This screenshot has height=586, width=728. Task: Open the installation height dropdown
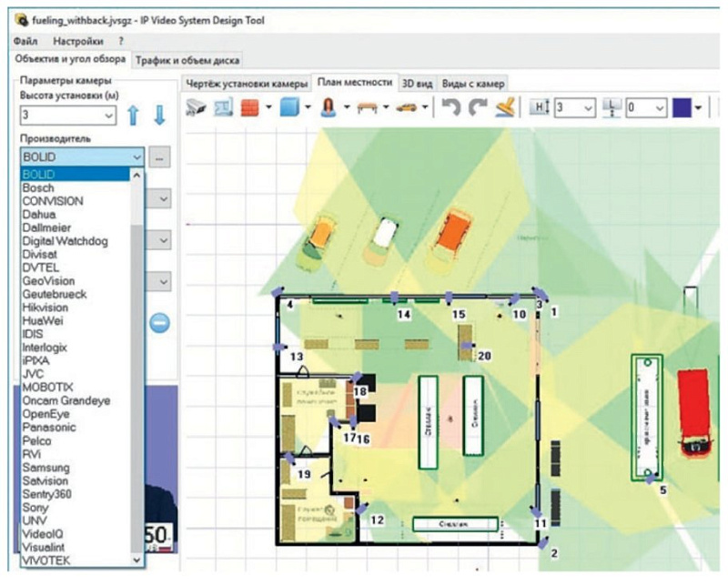coord(109,116)
